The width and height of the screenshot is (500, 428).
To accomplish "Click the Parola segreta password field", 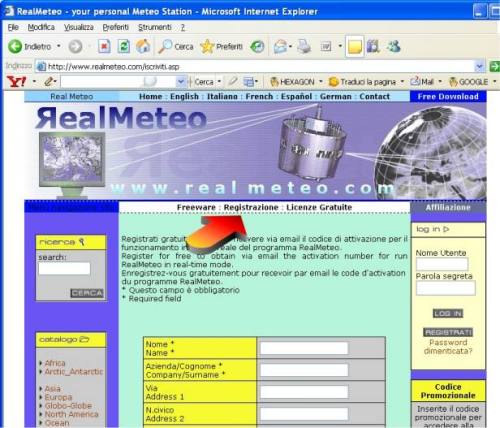I will (x=446, y=288).
